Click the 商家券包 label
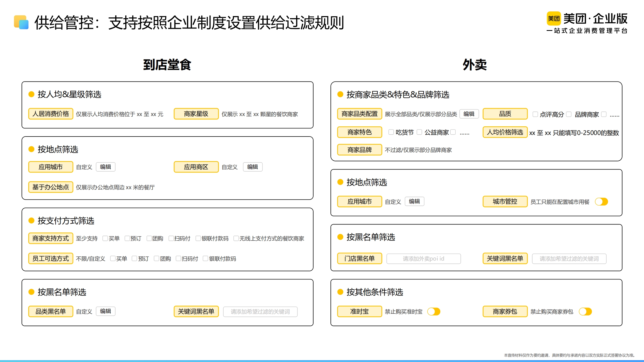Image resolution: width=644 pixels, height=362 pixels. [x=505, y=311]
